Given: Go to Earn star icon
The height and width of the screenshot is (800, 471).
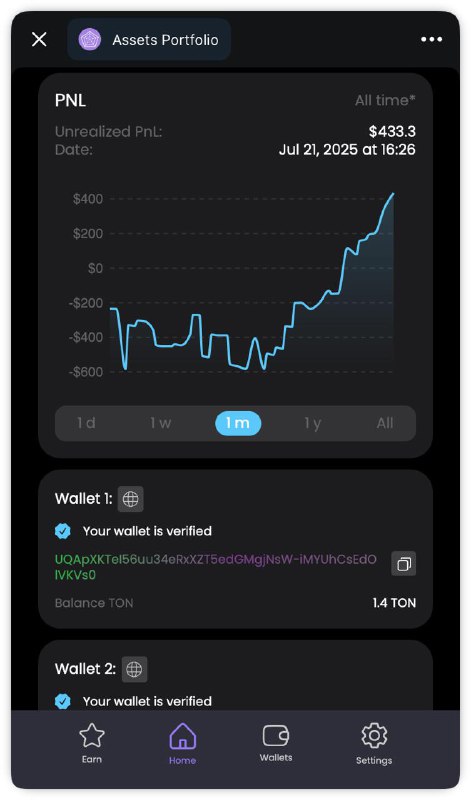Looking at the screenshot, I should (92, 735).
